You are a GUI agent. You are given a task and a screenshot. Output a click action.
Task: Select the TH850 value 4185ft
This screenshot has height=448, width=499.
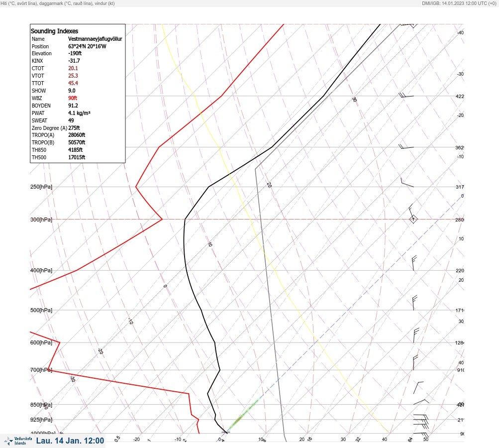[x=76, y=150]
